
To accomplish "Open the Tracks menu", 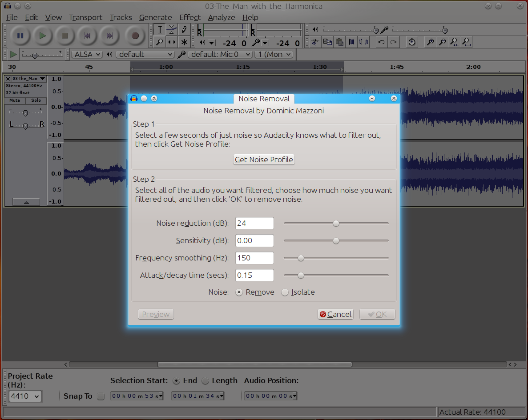I will click(x=121, y=17).
